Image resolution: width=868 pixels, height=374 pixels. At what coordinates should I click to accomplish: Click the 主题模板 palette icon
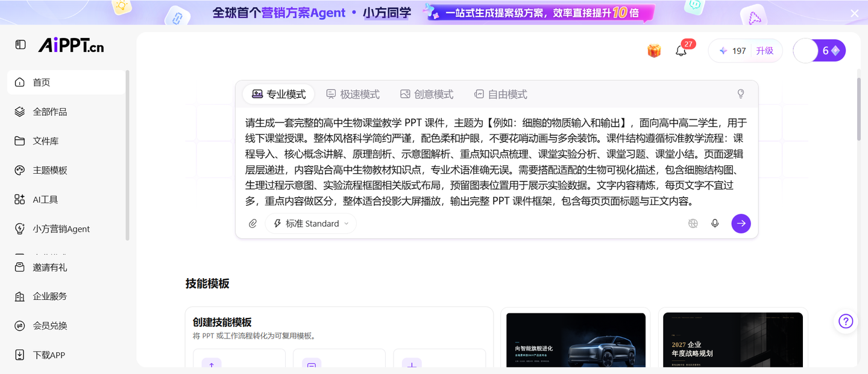click(20, 170)
